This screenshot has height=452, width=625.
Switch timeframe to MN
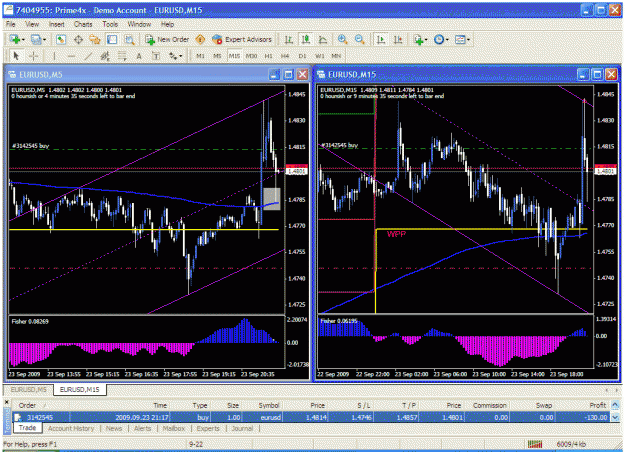pyautogui.click(x=336, y=56)
